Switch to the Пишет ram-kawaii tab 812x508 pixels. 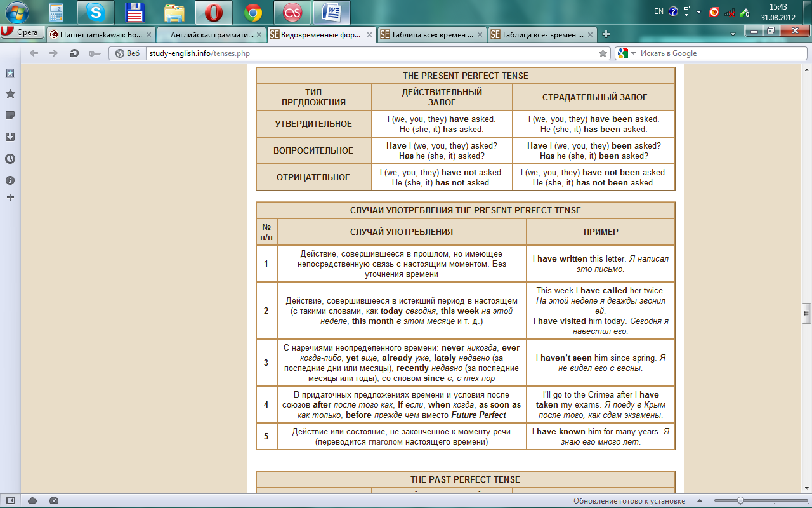coord(100,35)
